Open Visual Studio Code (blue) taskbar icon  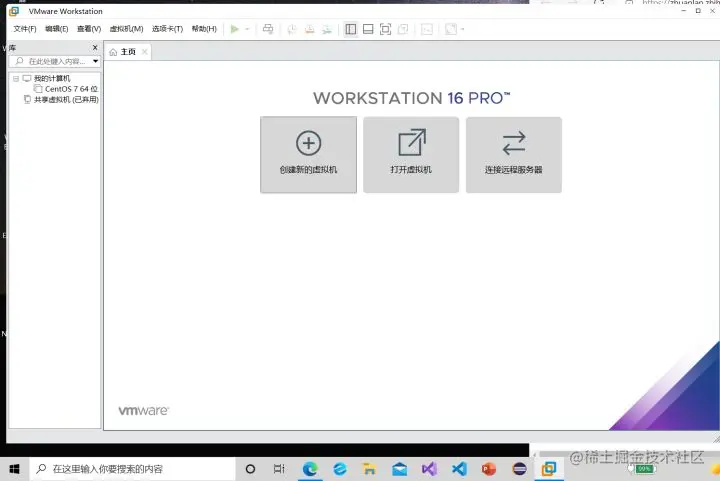459,469
